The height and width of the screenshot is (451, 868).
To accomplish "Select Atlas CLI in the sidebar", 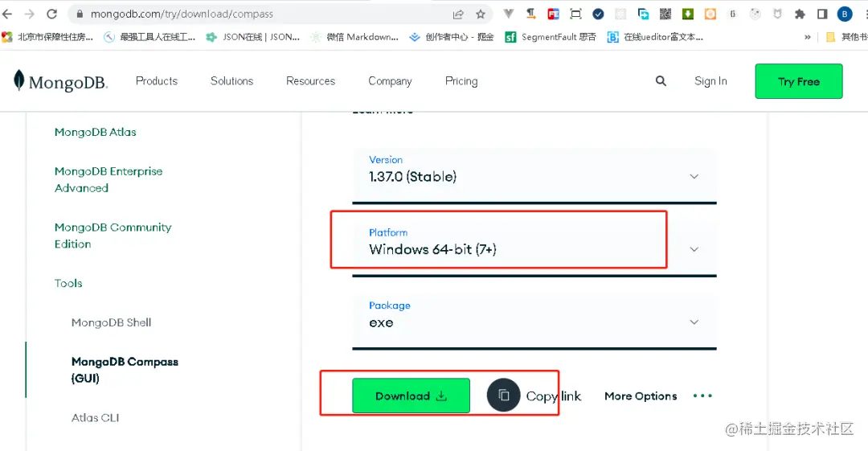I will coord(95,418).
